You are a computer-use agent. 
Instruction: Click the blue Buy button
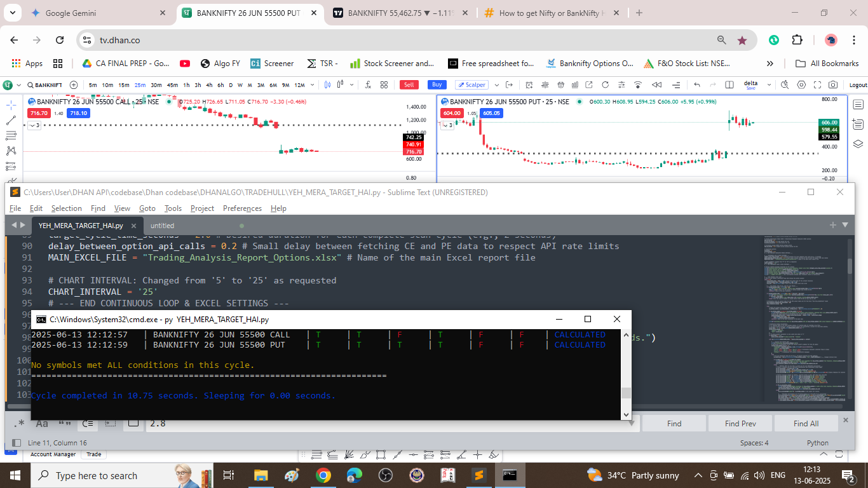pos(437,85)
